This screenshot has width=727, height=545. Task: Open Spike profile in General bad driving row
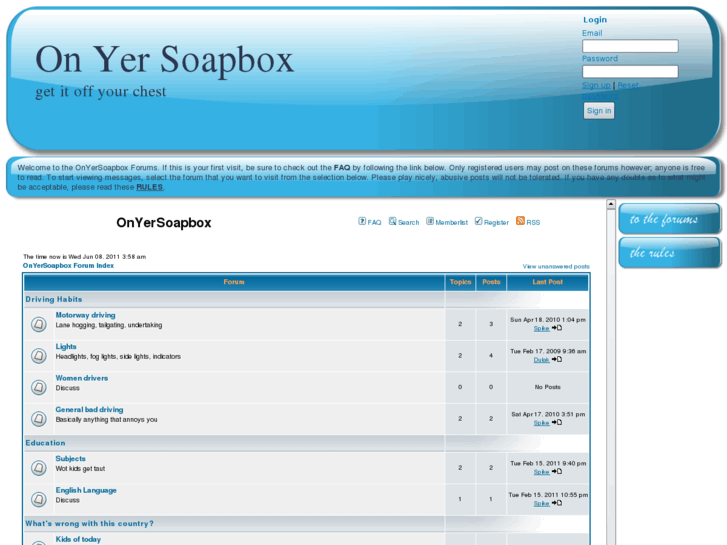541,423
